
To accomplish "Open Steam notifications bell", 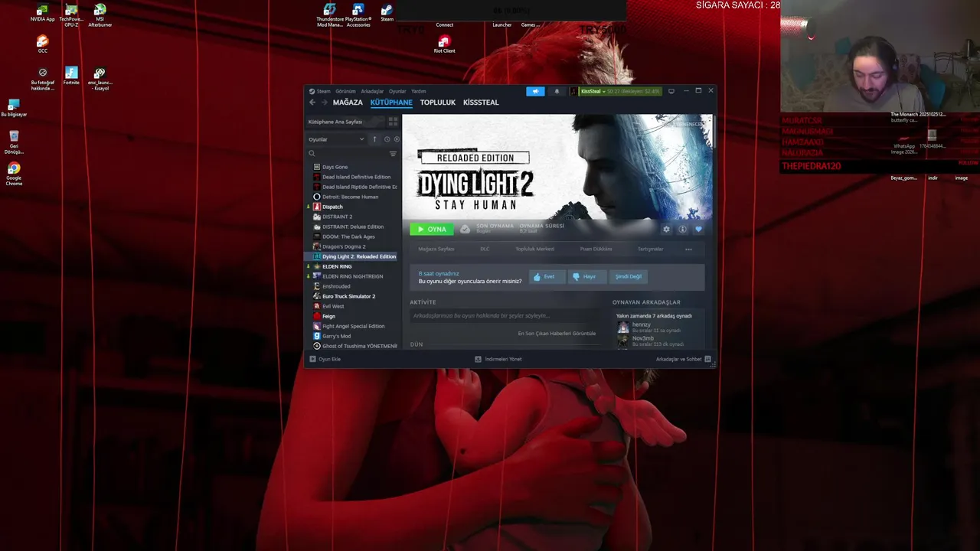I will point(557,91).
